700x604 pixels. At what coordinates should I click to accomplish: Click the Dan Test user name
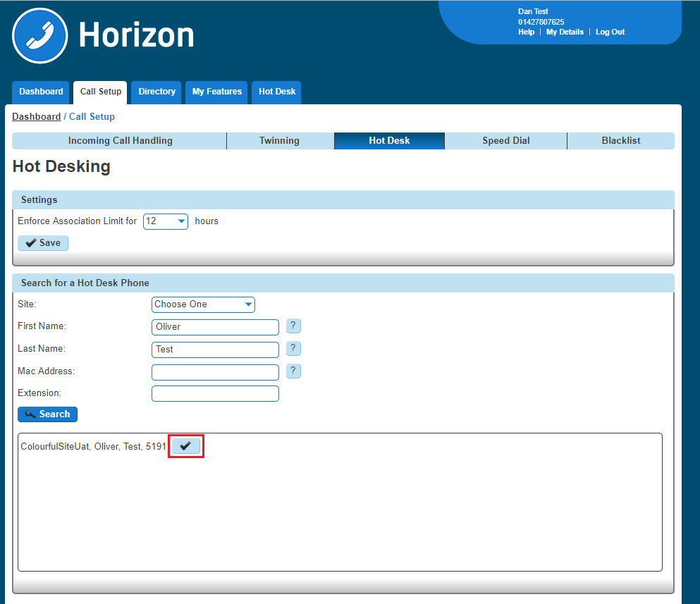[533, 11]
